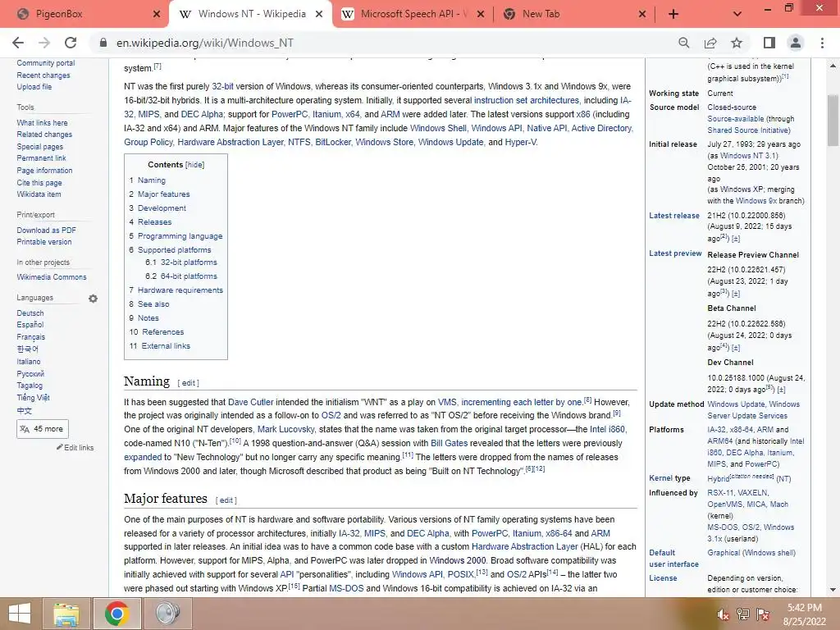Open the Dave Cutler article link
This screenshot has height=630, width=840.
tap(251, 402)
